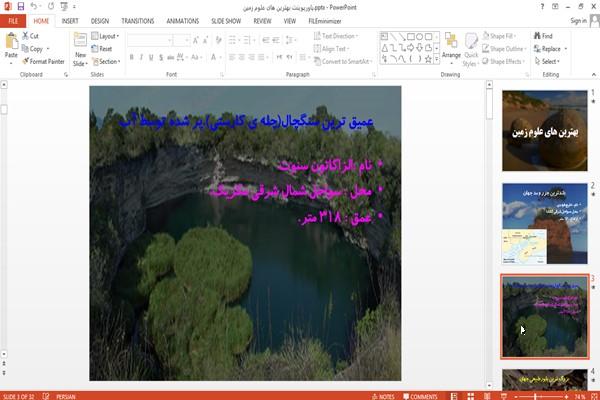600x400 pixels.
Task: Switch to the DESIGN tab
Action: coord(100,21)
